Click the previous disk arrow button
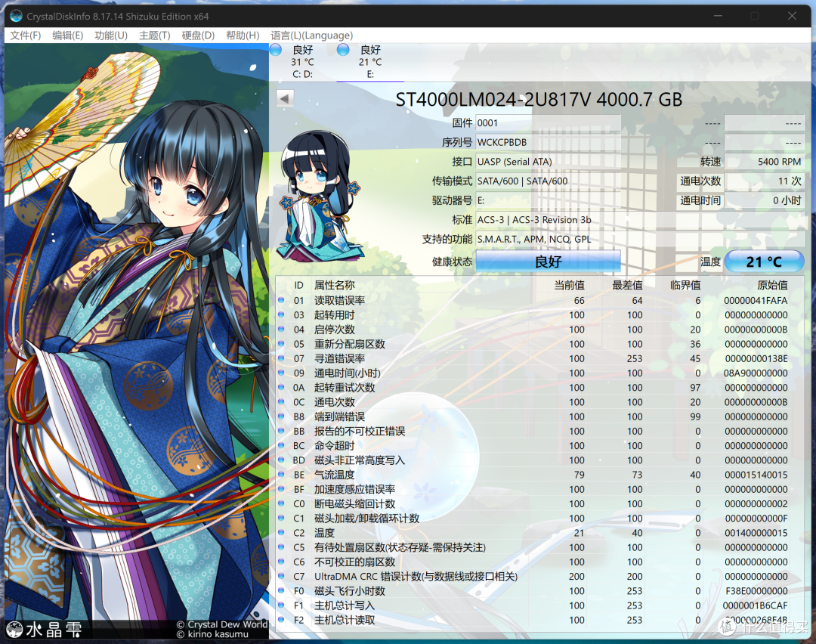This screenshot has height=644, width=816. pyautogui.click(x=285, y=98)
